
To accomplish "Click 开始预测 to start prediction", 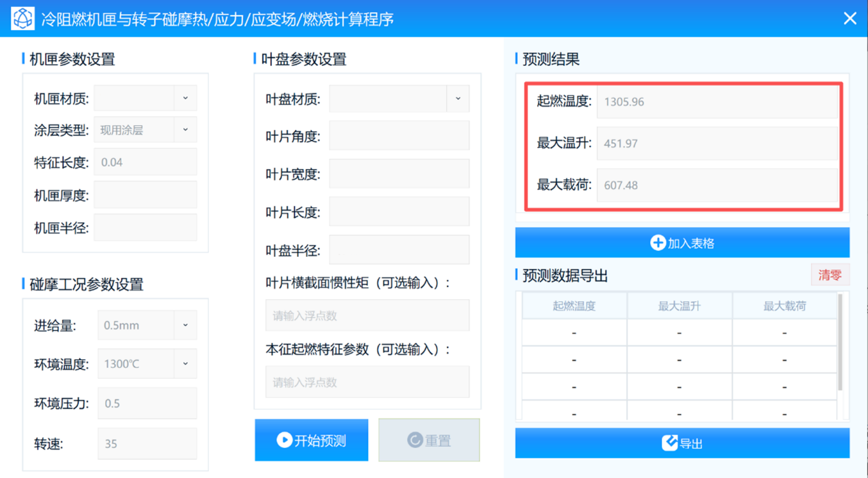I will [312, 440].
